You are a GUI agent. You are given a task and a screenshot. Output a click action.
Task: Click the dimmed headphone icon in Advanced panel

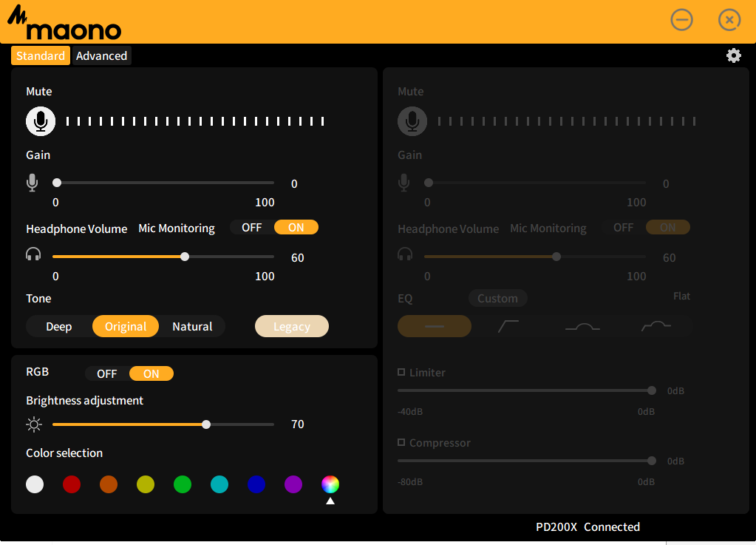point(405,254)
